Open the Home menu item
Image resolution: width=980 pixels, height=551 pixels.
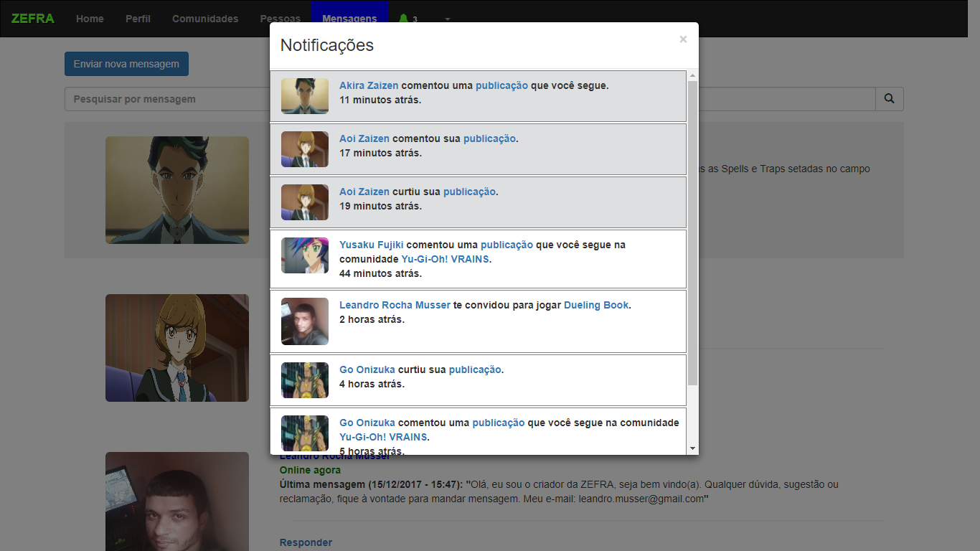[x=90, y=19]
